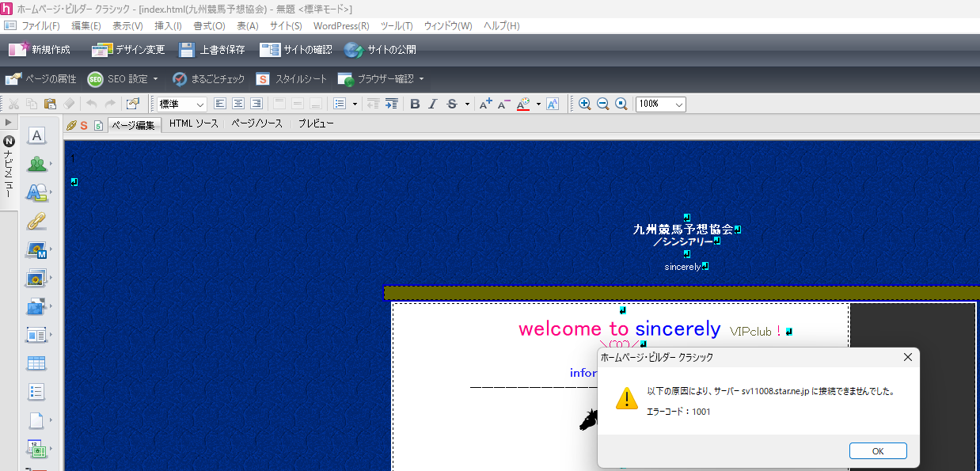The image size is (980, 471).
Task: Open the 挿入(I) menu
Action: (168, 26)
